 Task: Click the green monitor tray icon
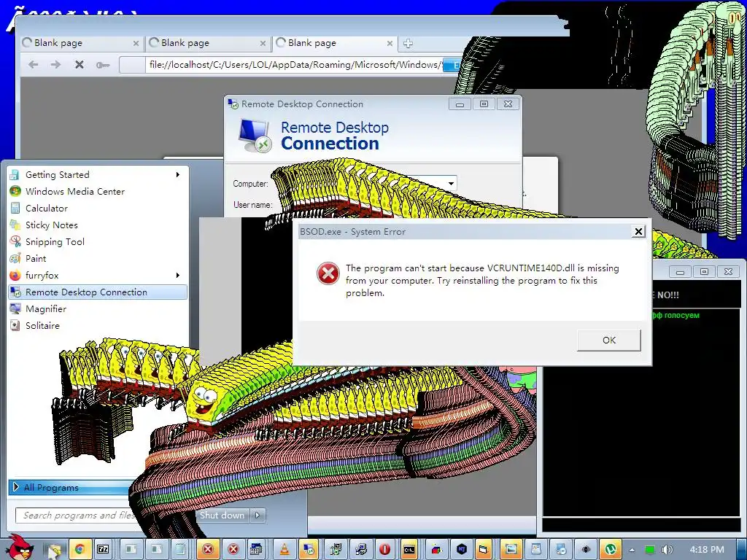[649, 550]
